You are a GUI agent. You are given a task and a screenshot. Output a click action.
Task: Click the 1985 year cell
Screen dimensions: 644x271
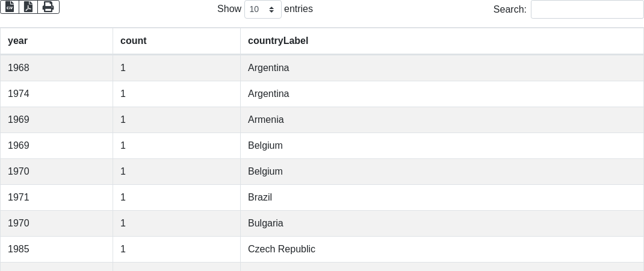point(19,249)
